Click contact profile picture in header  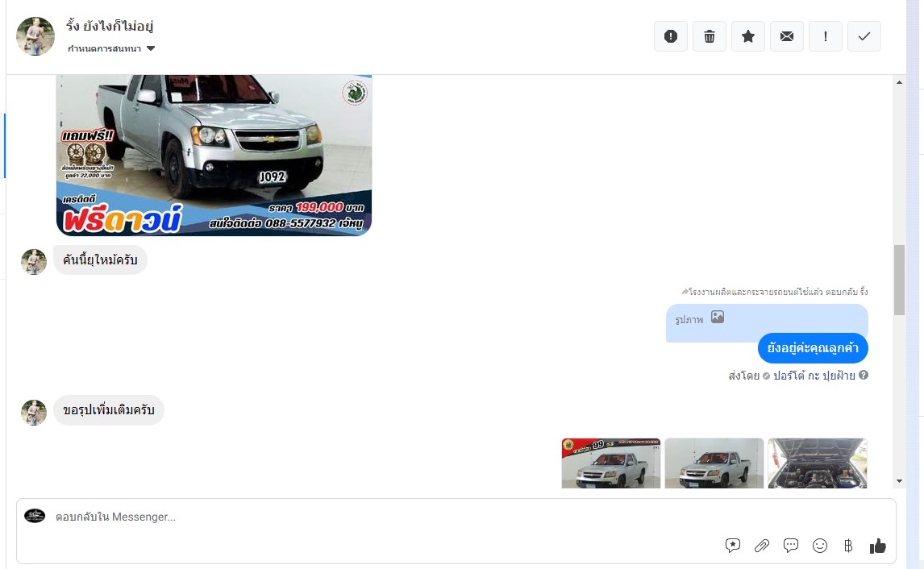(x=35, y=36)
